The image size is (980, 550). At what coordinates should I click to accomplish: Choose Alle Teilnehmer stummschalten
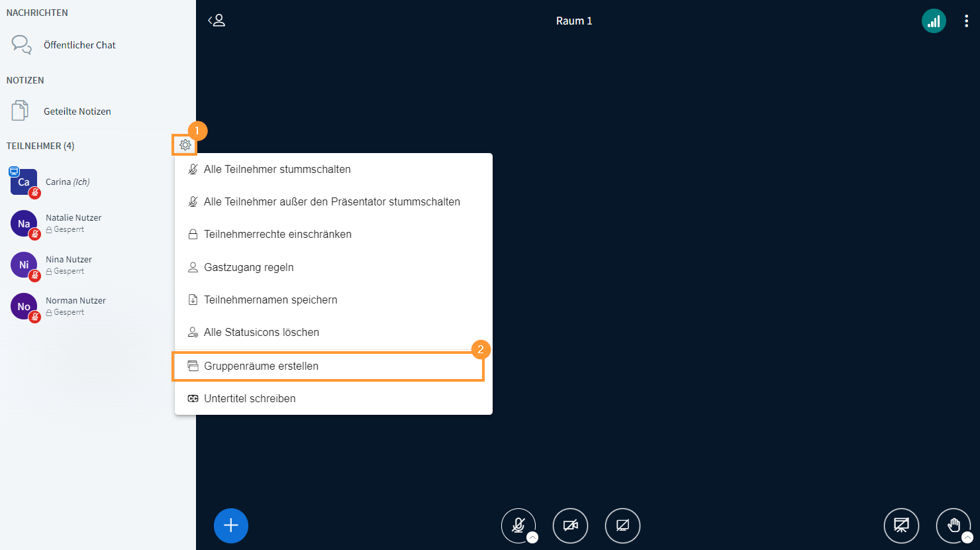point(276,169)
